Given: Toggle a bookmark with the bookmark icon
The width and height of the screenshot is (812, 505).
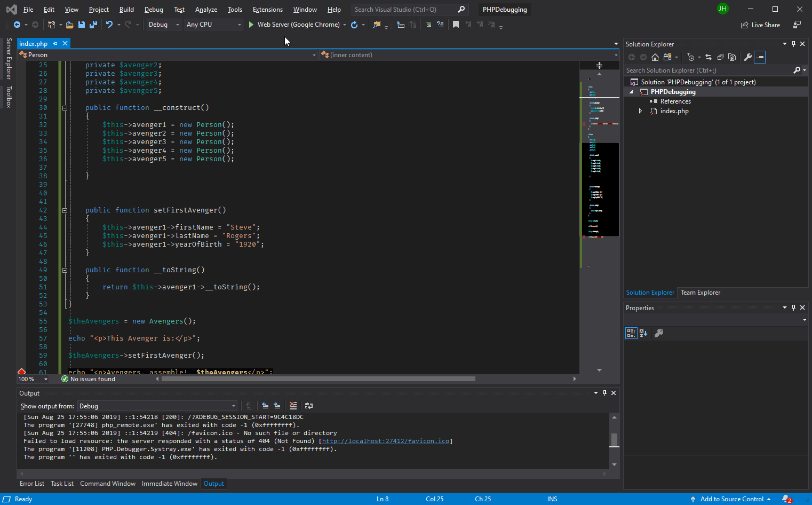Looking at the screenshot, I should (456, 25).
